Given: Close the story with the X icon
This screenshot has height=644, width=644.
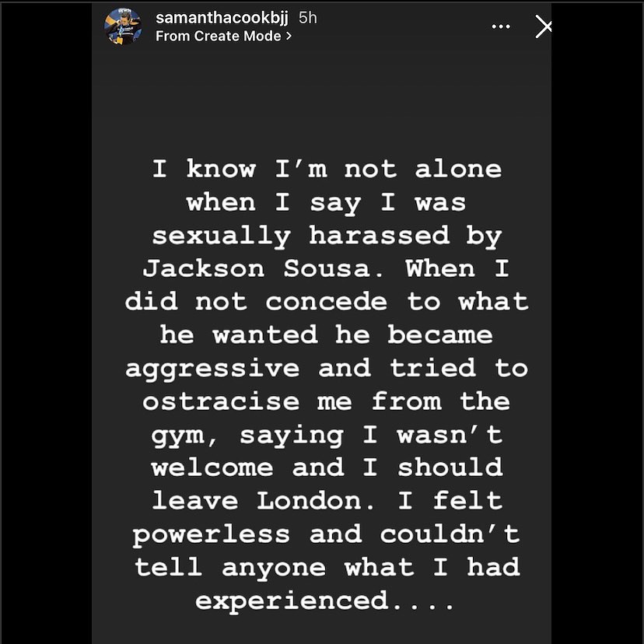Looking at the screenshot, I should point(544,27).
